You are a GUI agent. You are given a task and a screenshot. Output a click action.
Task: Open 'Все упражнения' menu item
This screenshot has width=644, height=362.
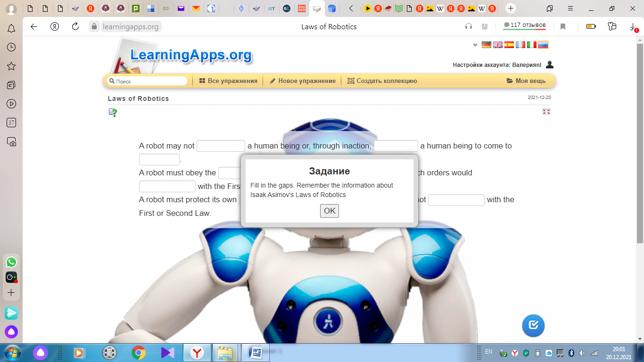pos(228,81)
